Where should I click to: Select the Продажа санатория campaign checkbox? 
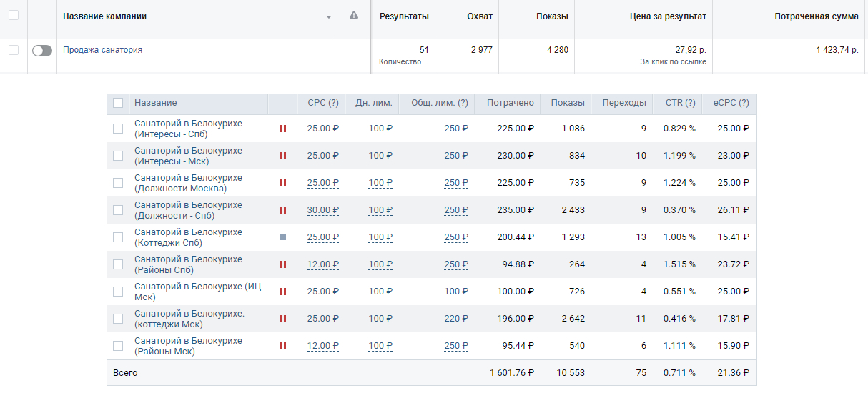tap(14, 50)
